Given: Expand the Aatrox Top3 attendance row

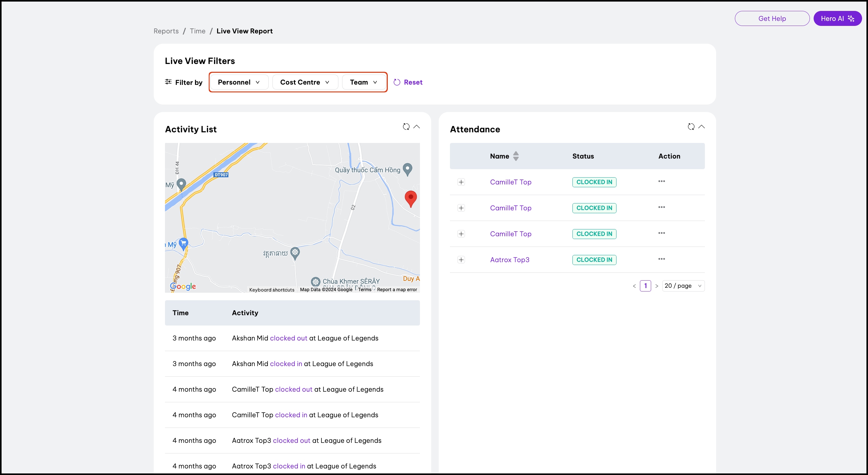Looking at the screenshot, I should coord(461,260).
